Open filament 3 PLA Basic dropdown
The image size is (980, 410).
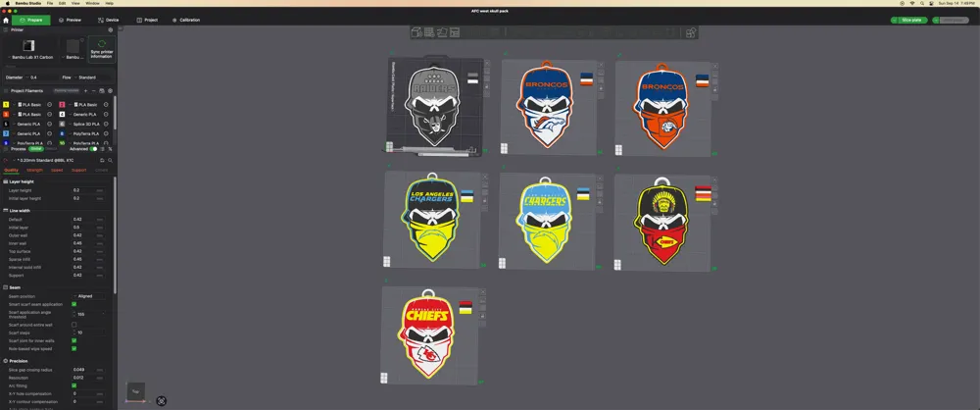28,115
